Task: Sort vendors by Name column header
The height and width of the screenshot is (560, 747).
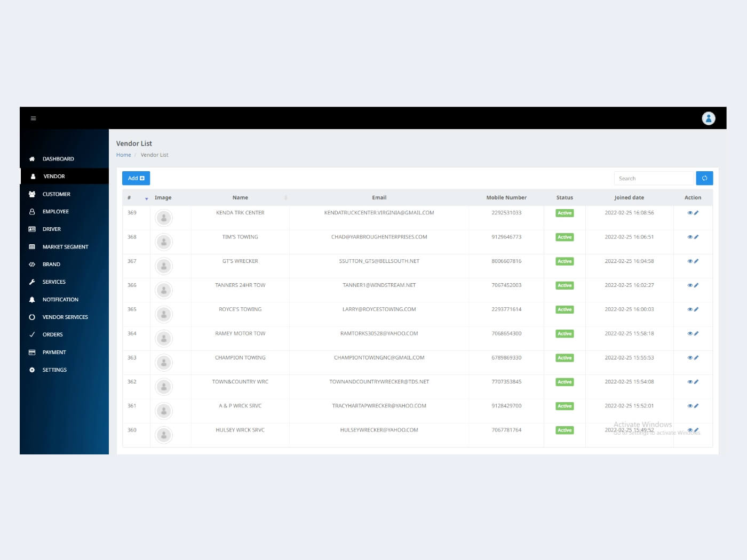Action: pos(240,198)
